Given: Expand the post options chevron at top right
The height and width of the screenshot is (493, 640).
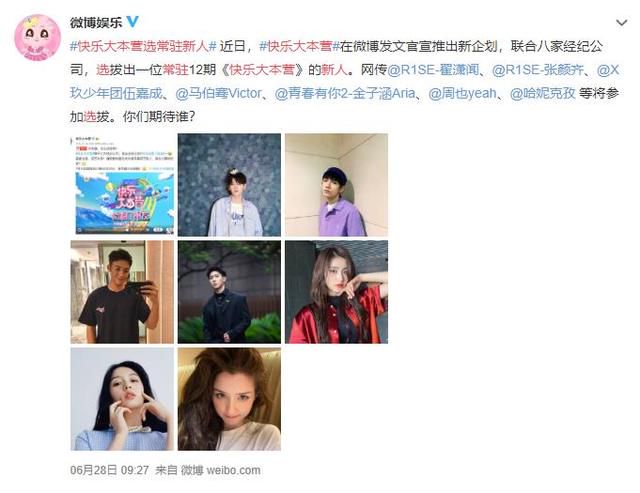Looking at the screenshot, I should click(x=621, y=23).
